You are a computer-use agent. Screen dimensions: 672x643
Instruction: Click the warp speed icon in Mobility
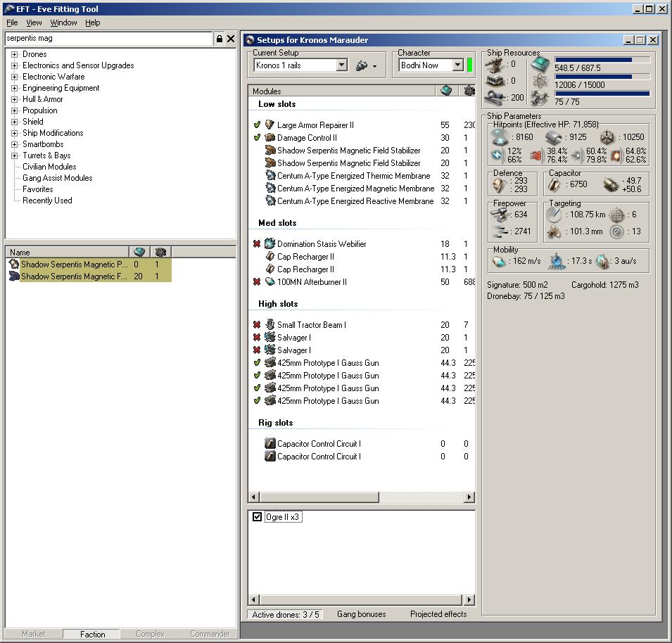coord(602,261)
